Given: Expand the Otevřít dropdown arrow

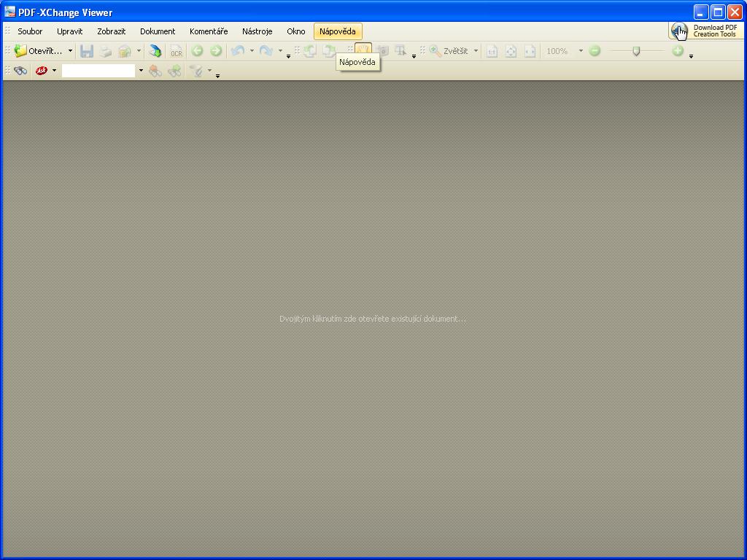Looking at the screenshot, I should 70,51.
